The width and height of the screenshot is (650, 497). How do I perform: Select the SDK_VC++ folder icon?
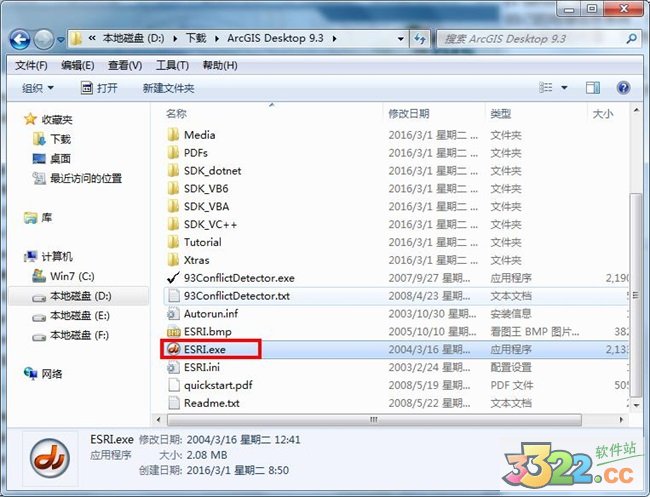click(x=173, y=224)
